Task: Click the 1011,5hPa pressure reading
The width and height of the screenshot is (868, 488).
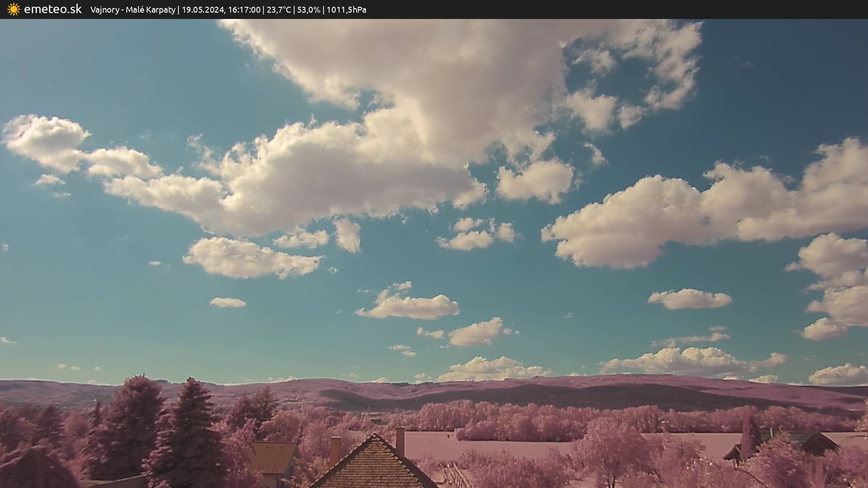Action: coord(346,10)
